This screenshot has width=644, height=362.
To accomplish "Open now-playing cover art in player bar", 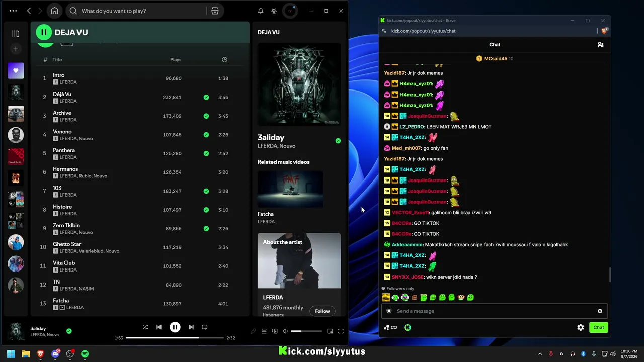I will click(x=16, y=332).
